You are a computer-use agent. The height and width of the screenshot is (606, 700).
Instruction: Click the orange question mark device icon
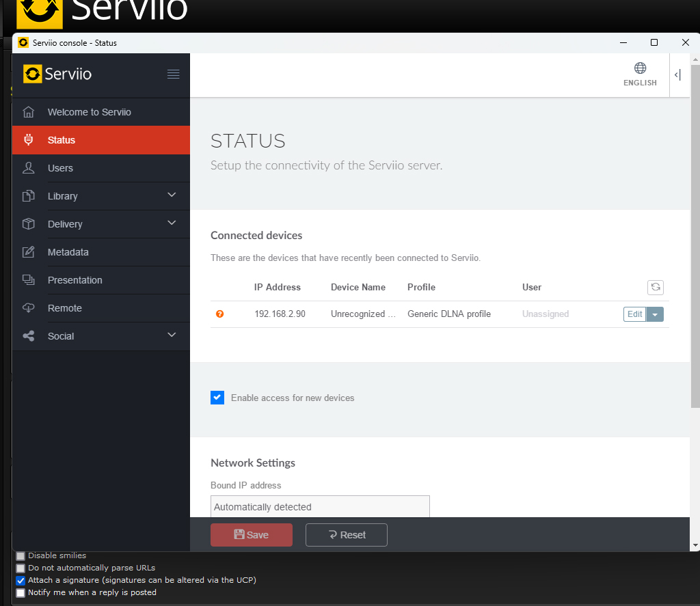tap(220, 314)
